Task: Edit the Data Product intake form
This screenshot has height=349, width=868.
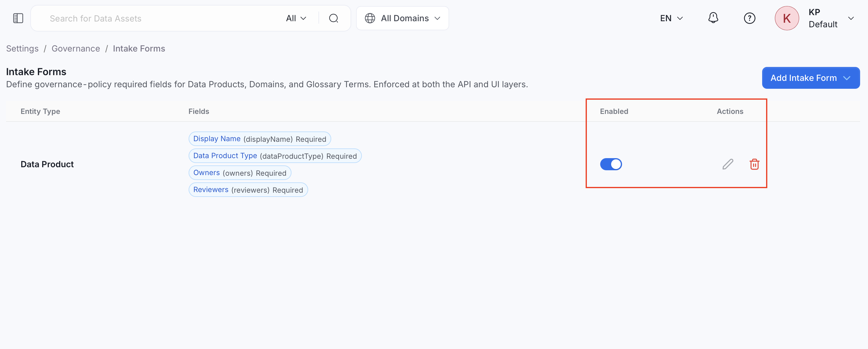Action: click(x=728, y=164)
